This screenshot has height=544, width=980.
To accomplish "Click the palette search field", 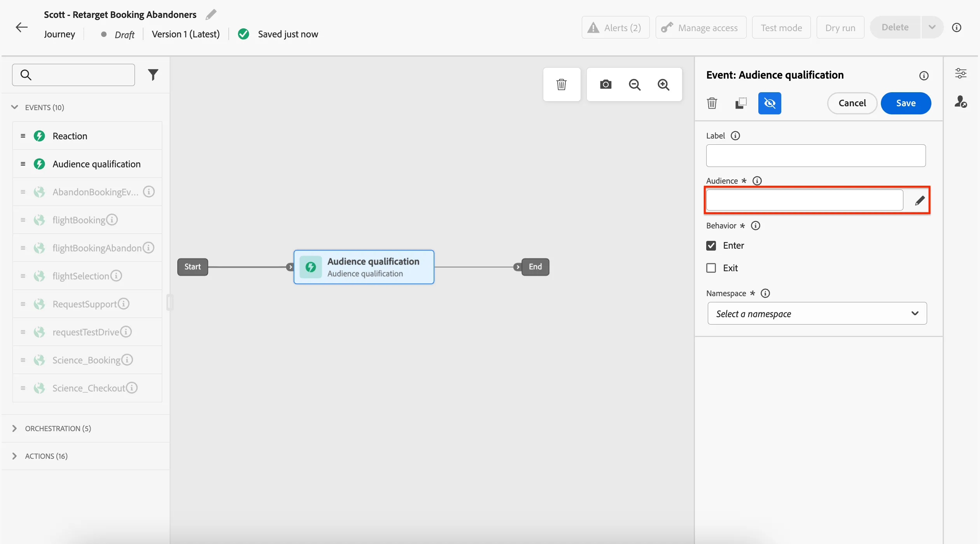I will click(73, 75).
